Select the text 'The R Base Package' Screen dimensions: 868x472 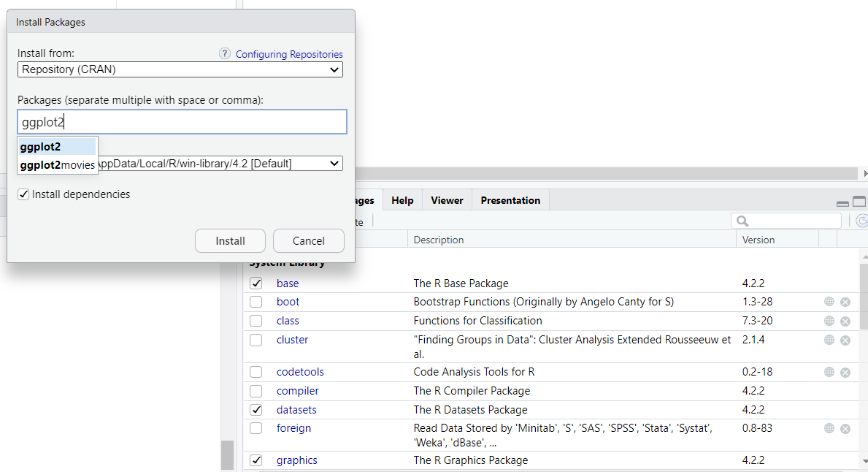click(461, 283)
